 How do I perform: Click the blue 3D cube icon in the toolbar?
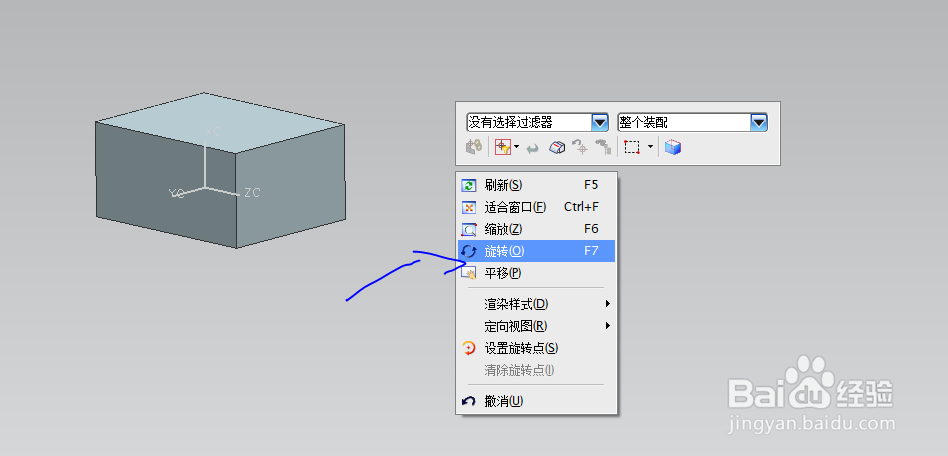click(x=673, y=147)
